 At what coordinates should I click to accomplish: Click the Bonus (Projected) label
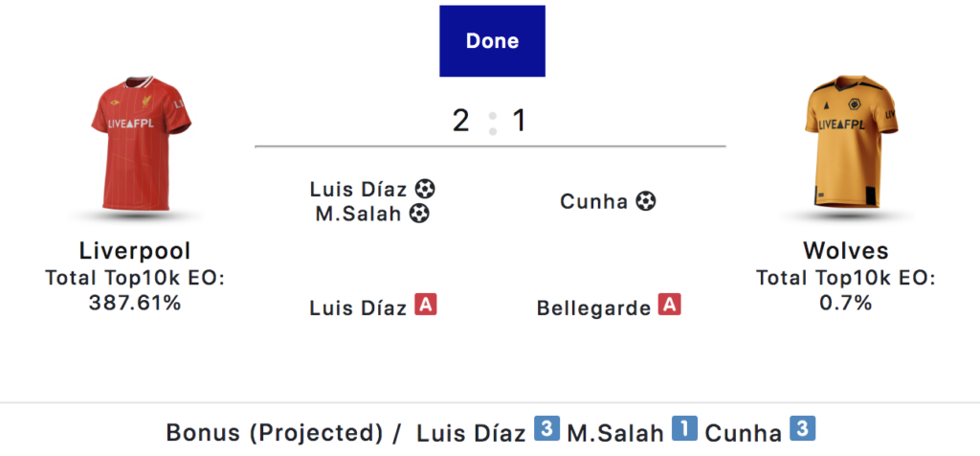(275, 433)
